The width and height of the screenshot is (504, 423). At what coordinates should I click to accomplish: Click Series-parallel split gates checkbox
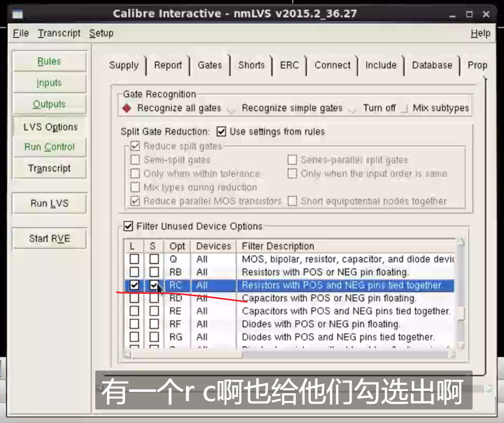pos(292,160)
